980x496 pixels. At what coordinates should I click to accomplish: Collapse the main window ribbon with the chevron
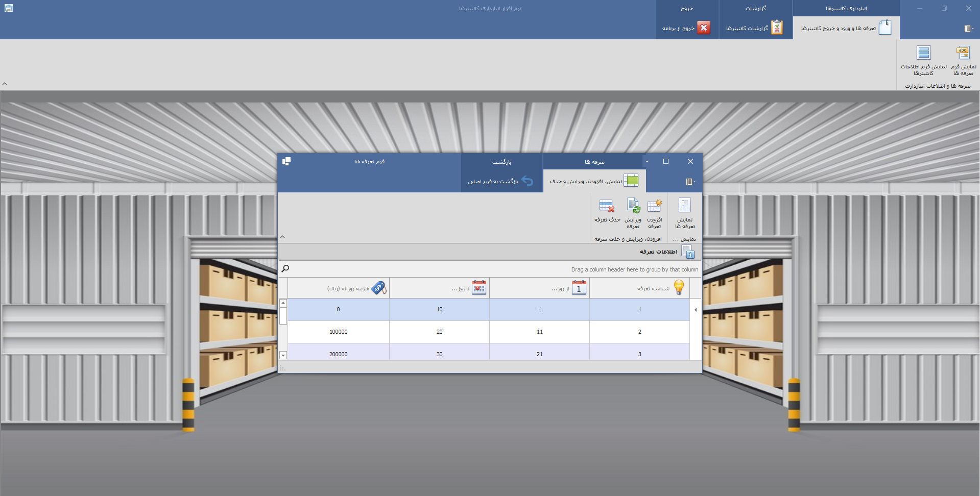pyautogui.click(x=5, y=84)
